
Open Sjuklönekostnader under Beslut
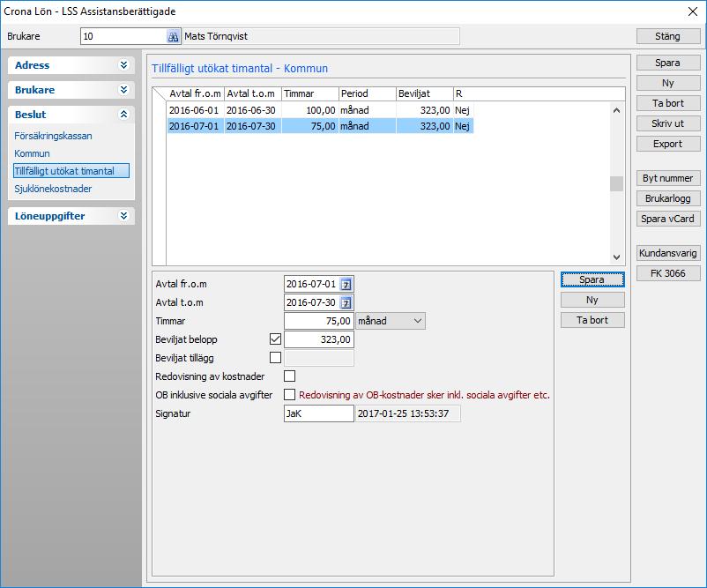(53, 189)
